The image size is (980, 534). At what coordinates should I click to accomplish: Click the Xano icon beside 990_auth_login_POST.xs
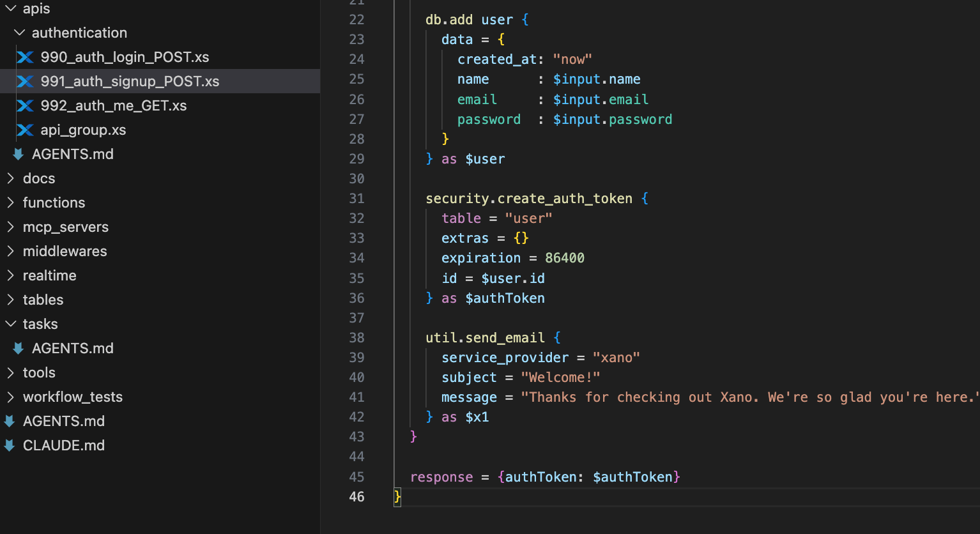pos(25,57)
